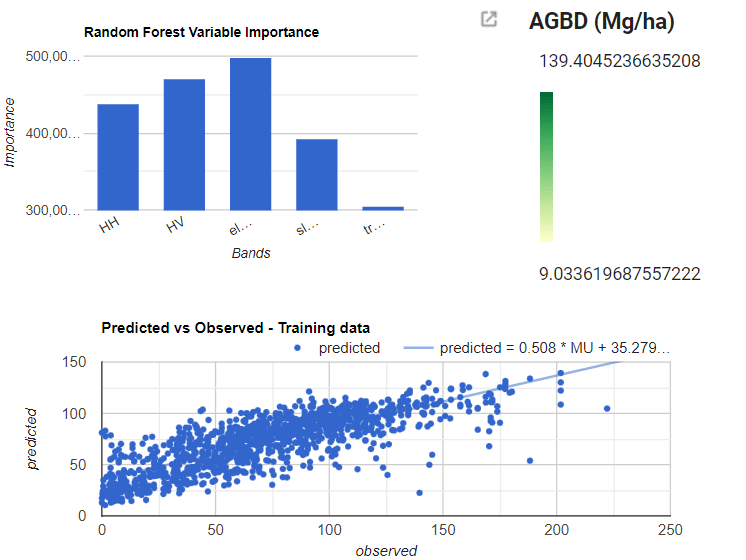Click the predicted dot legend entry
The height and width of the screenshot is (560, 746).
pyautogui.click(x=340, y=348)
